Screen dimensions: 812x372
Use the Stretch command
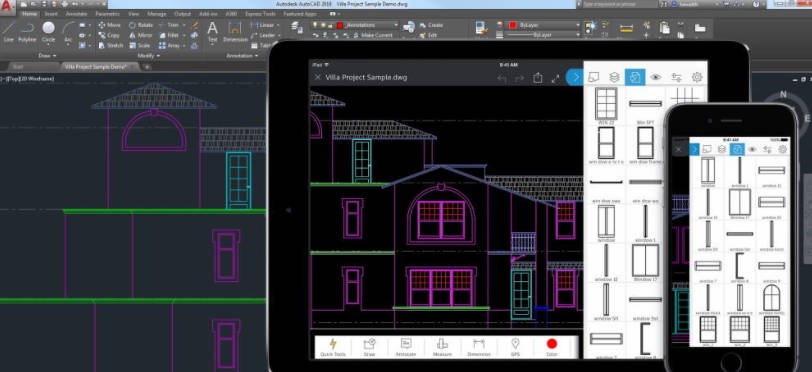110,46
